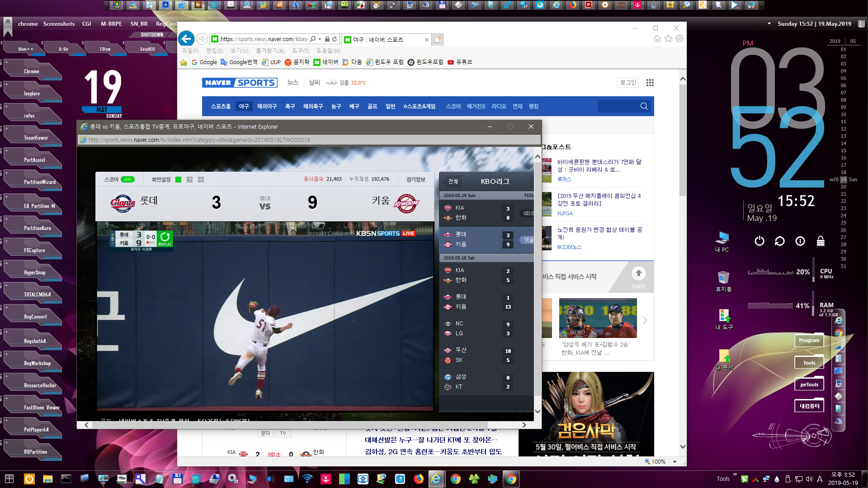Select 농구 tab in sports nav
This screenshot has height=488, width=868.
pyautogui.click(x=336, y=106)
